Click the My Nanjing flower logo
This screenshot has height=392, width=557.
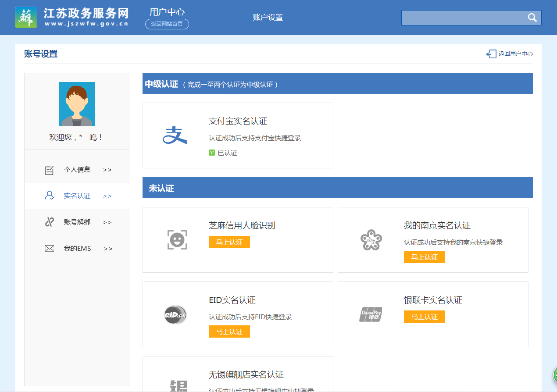click(x=371, y=240)
